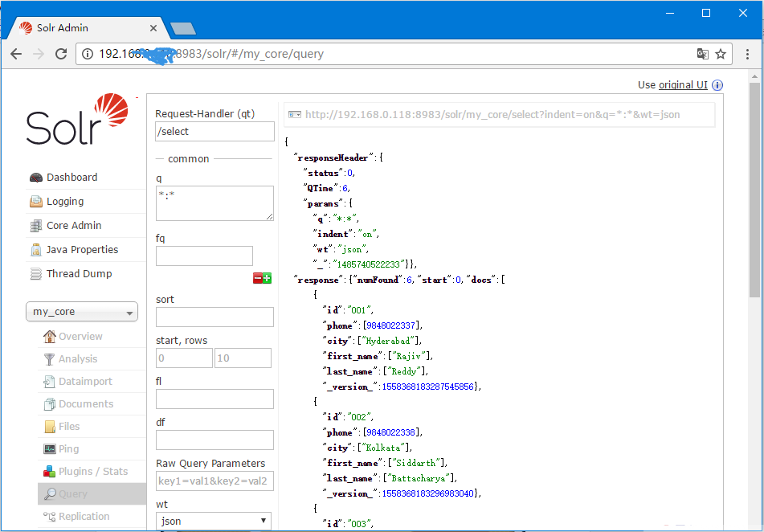Click the Ping monitor icon

(x=49, y=449)
